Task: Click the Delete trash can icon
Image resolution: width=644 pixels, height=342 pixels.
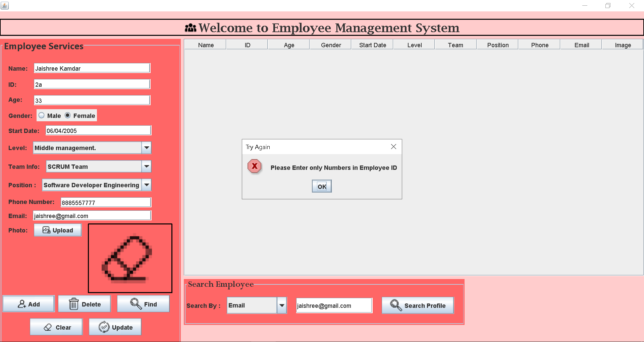Action: [x=74, y=303]
